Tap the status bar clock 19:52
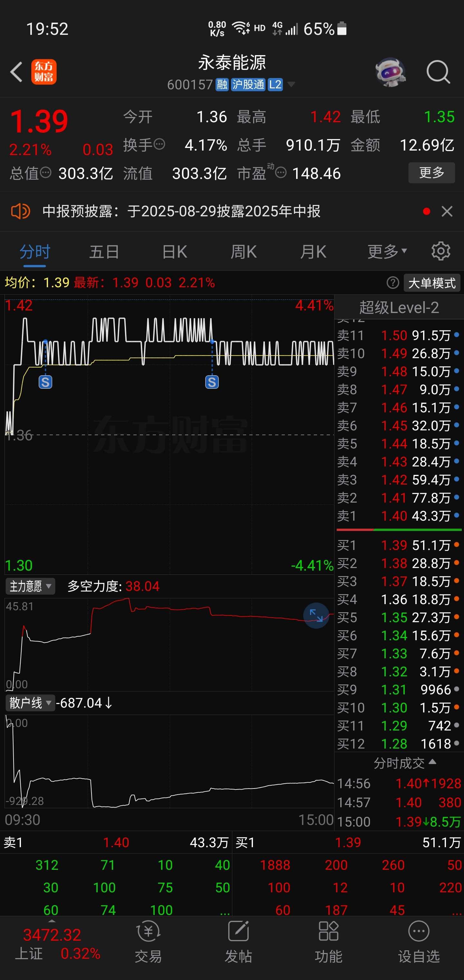The image size is (464, 980). tap(47, 29)
